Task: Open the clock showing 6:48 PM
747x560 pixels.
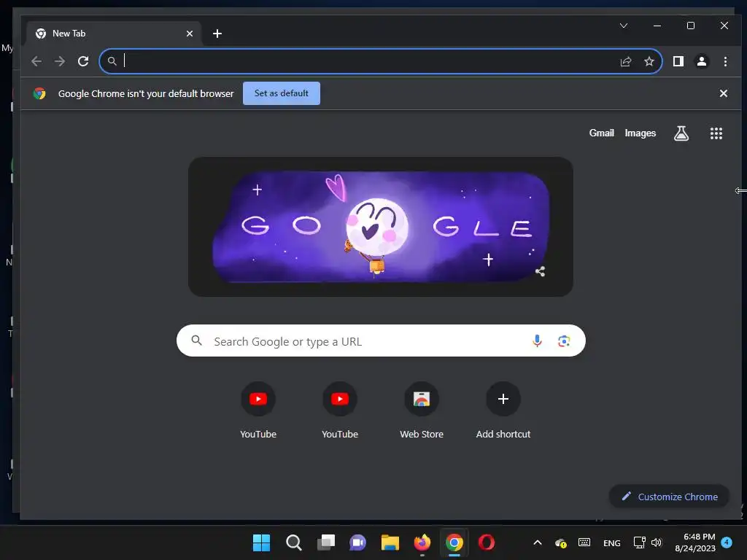Action: click(695, 542)
